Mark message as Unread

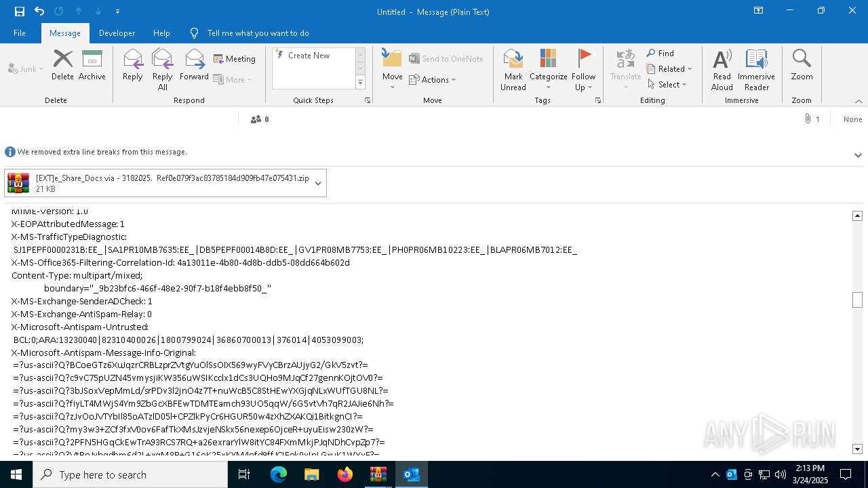pos(513,70)
